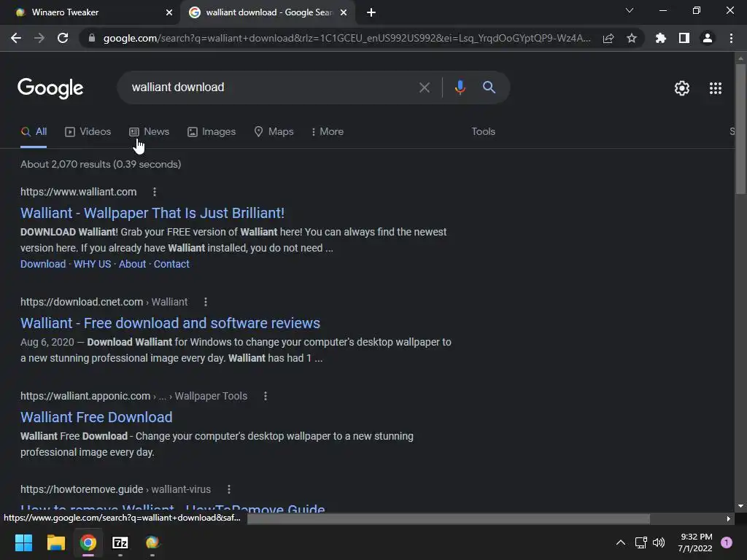Switch to Videos results
Viewport: 747px width, 560px height.
(88, 132)
